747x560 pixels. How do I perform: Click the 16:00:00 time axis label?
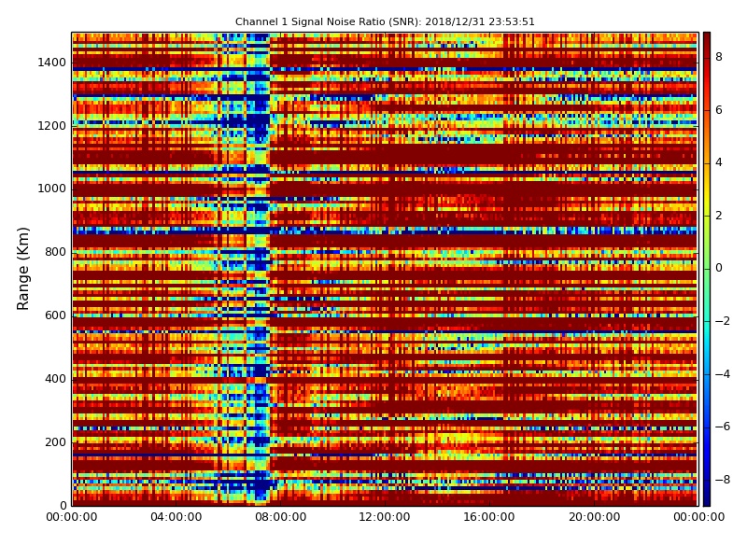pos(489,517)
